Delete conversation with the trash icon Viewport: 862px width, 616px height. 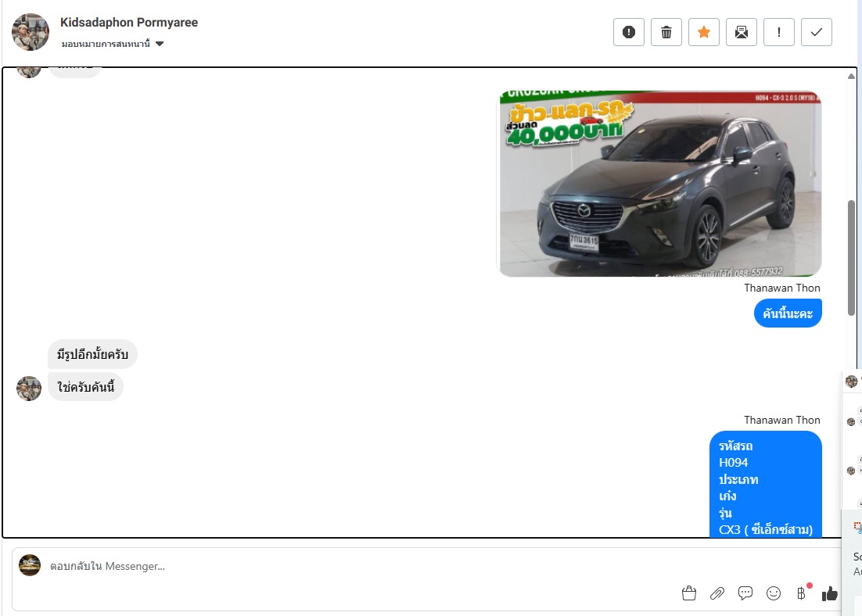coord(666,32)
